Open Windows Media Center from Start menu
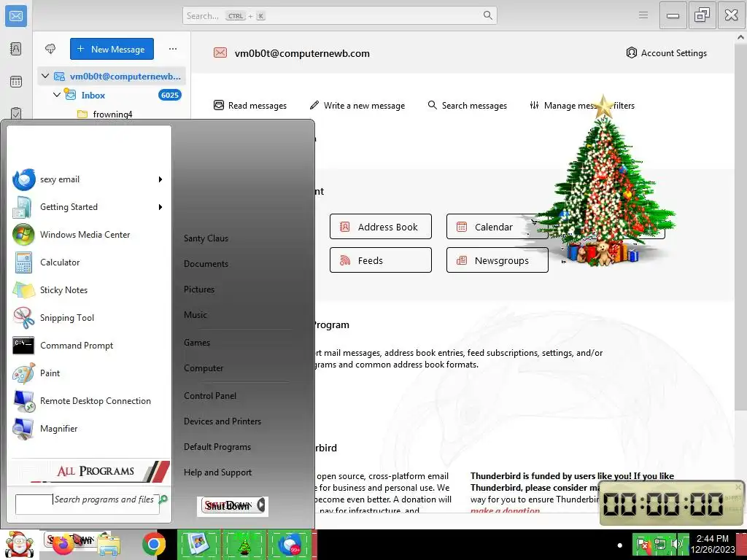 [89, 235]
